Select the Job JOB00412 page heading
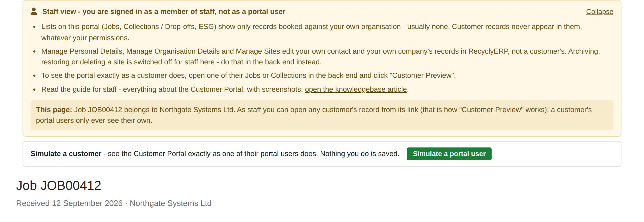 click(58, 186)
